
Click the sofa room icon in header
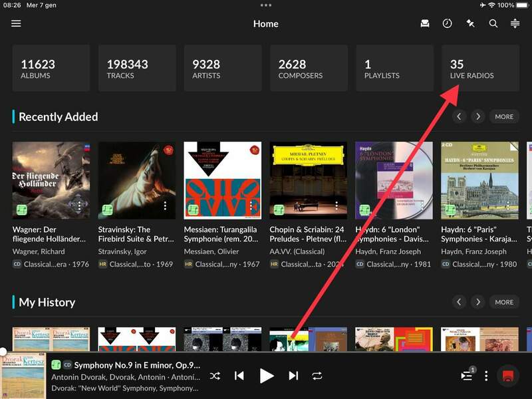tap(425, 23)
